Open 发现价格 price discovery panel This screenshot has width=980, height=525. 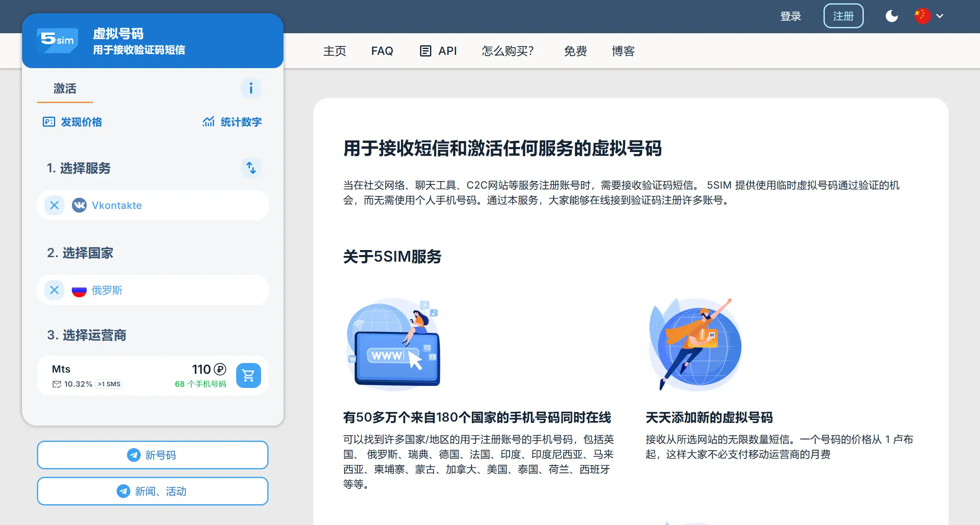[x=72, y=122]
